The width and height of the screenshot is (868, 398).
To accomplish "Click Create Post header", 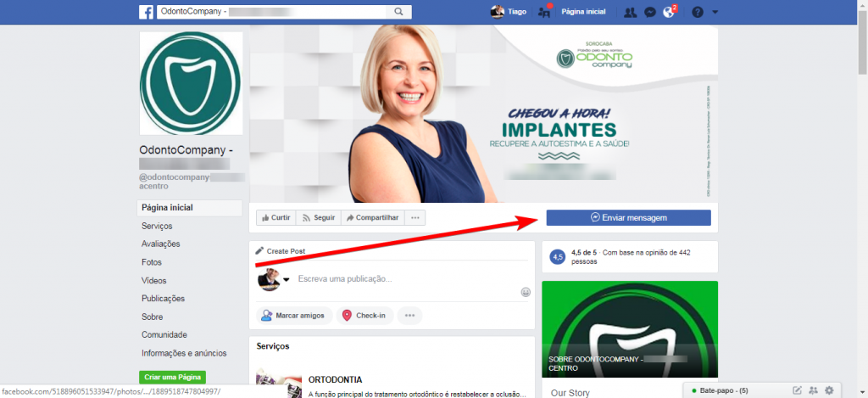I will coord(280,251).
